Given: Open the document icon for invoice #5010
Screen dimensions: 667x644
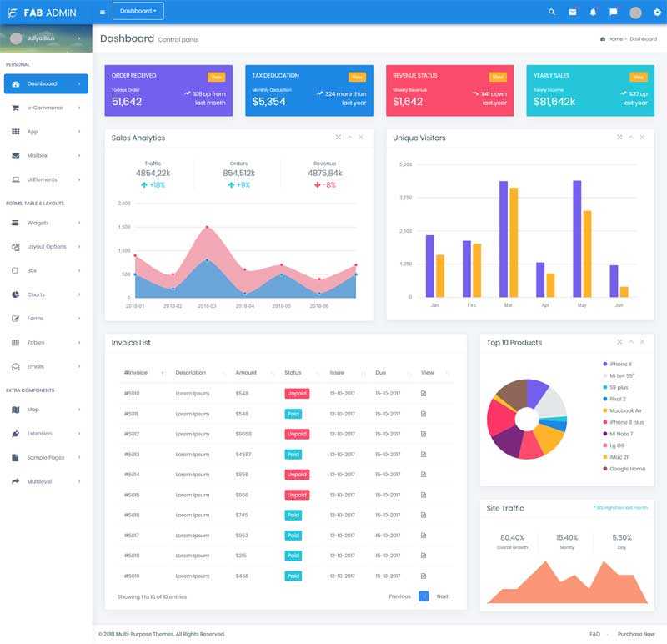Looking at the screenshot, I should [x=423, y=393].
